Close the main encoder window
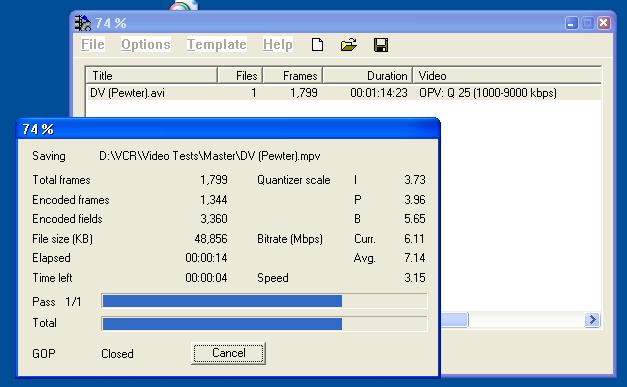Screen dimensions: 627x387 (x=604, y=23)
